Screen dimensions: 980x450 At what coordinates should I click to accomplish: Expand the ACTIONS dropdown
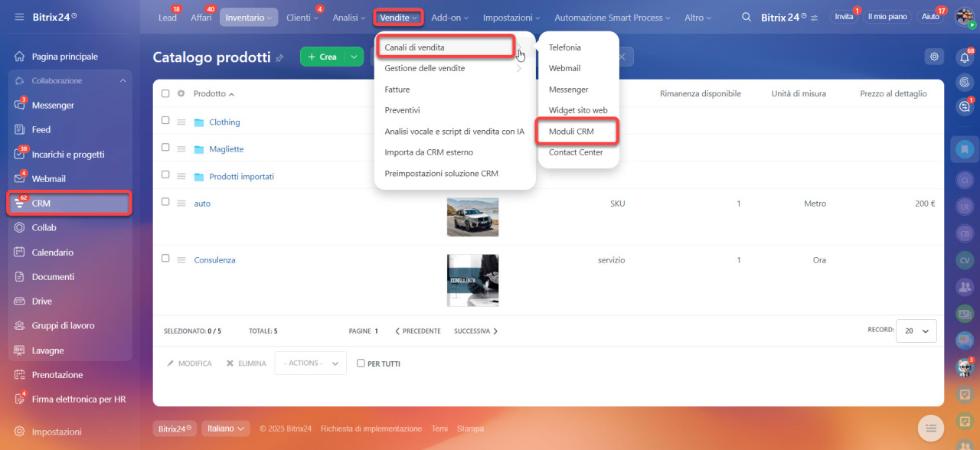tap(310, 364)
